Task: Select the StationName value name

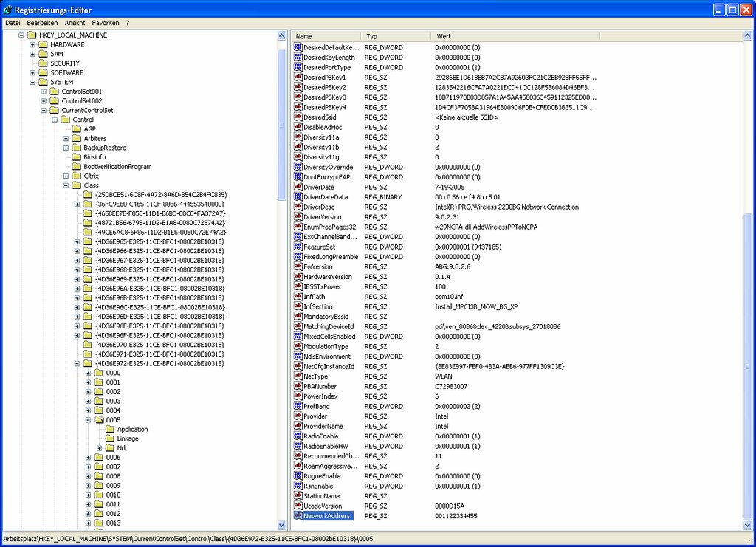Action: coord(321,496)
